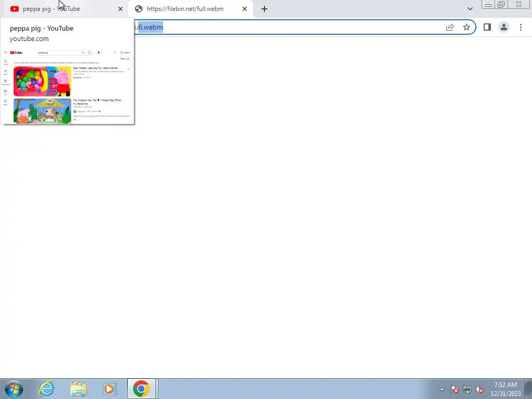The image size is (532, 399).
Task: Minimize the Chrome window
Action: (x=488, y=4)
